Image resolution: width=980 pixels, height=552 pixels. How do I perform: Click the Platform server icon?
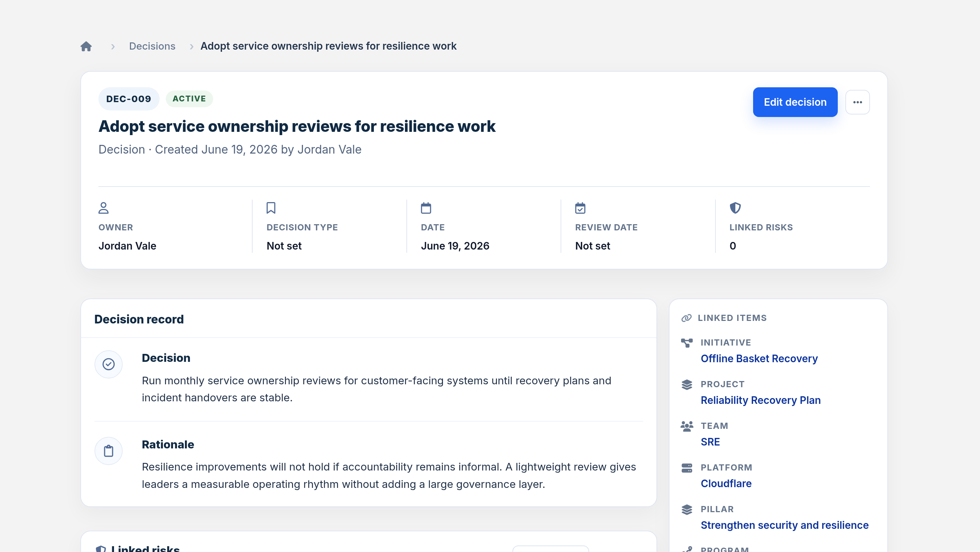click(x=687, y=468)
